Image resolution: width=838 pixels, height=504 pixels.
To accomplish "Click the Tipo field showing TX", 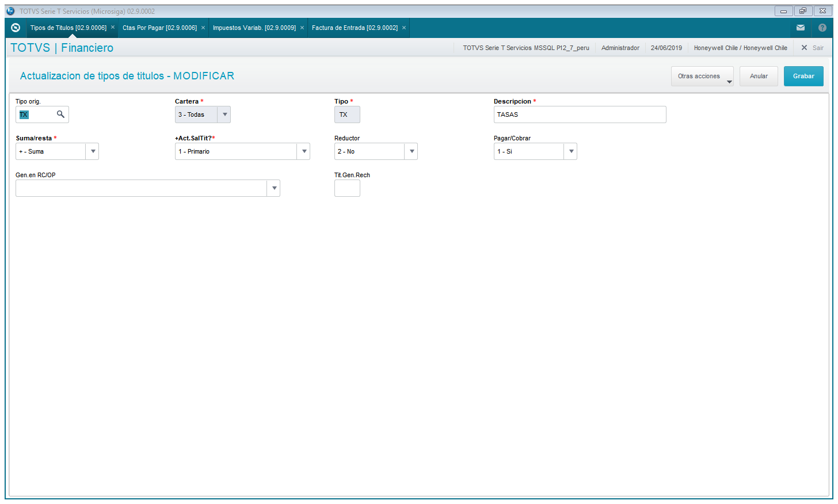I will pyautogui.click(x=347, y=114).
